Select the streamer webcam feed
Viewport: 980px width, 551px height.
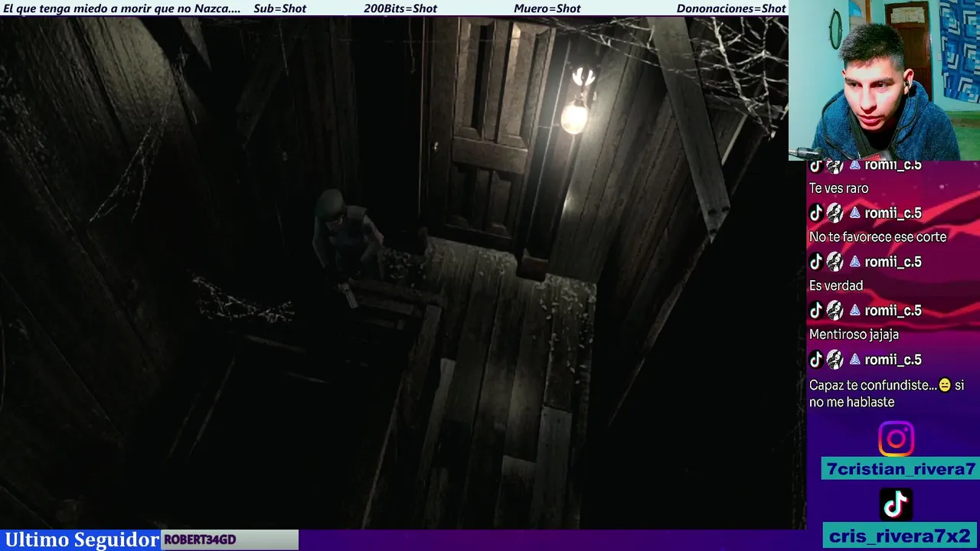pyautogui.click(x=884, y=80)
